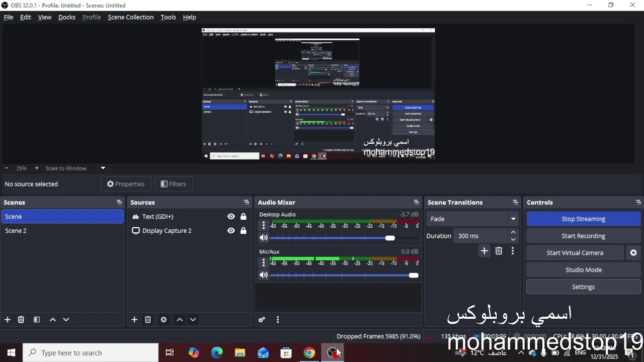Mute Desktop Audio

tap(264, 238)
